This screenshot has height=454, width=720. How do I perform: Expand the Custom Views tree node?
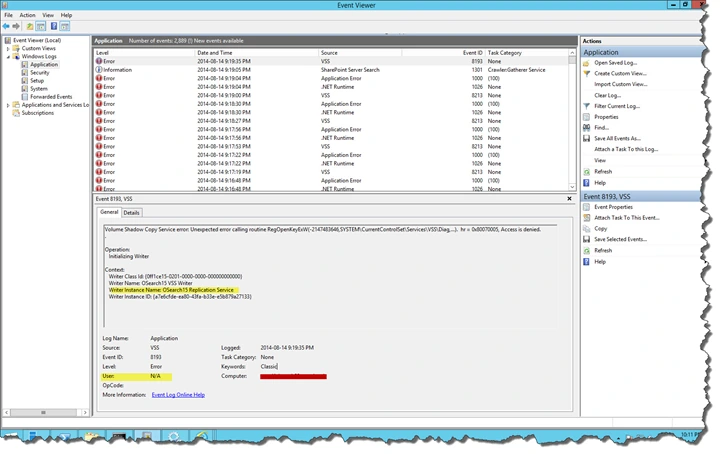coord(8,48)
